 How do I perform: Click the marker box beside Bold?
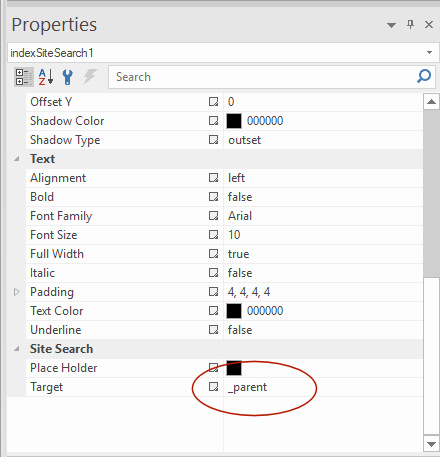pos(213,197)
